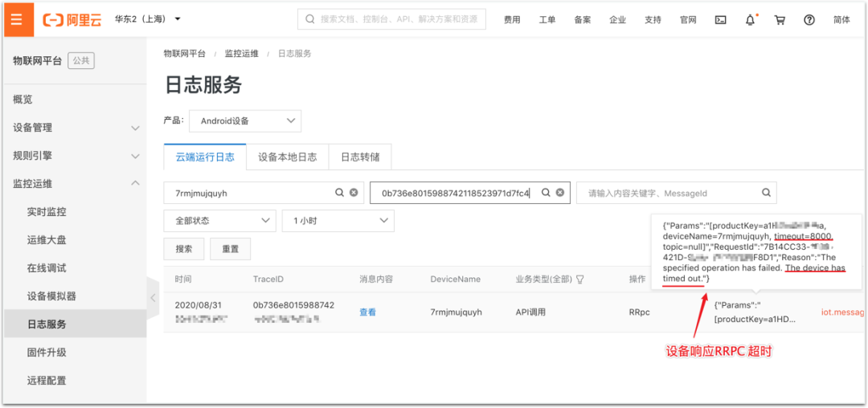
Task: Switch language via 简体
Action: (x=841, y=20)
